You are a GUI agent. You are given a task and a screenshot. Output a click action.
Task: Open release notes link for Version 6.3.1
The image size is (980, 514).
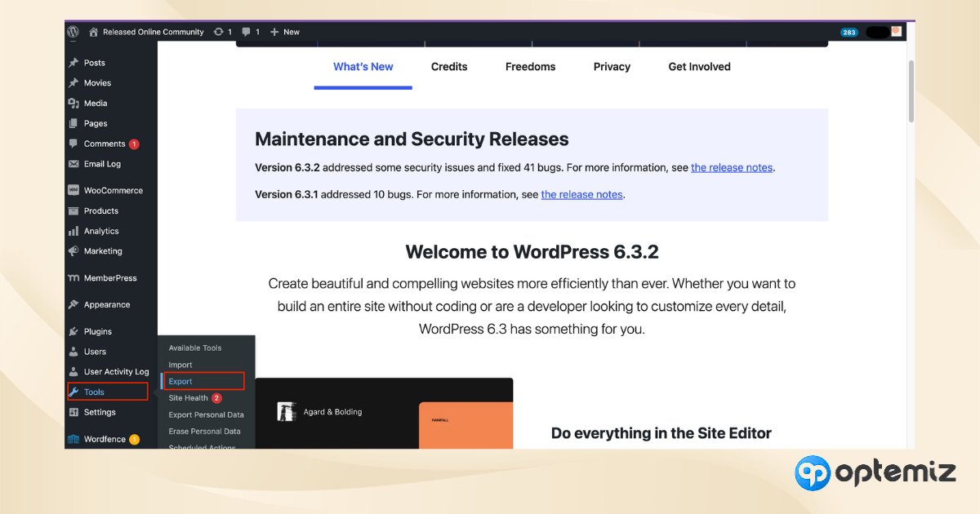(x=581, y=194)
